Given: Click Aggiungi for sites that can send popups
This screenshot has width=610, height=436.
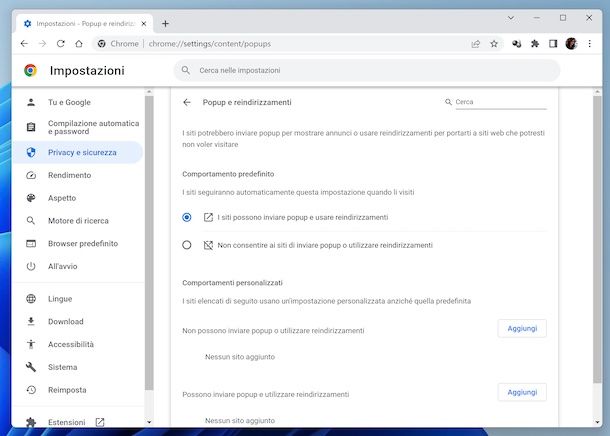Looking at the screenshot, I should (522, 392).
